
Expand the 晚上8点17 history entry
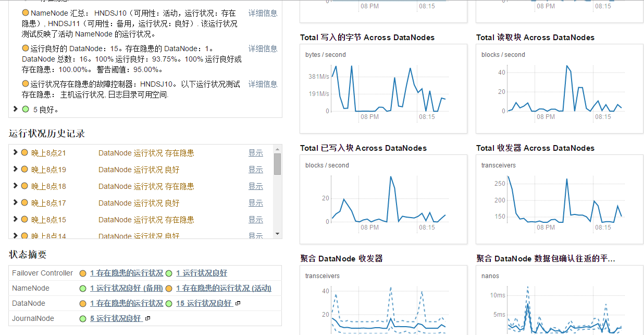tap(15, 203)
